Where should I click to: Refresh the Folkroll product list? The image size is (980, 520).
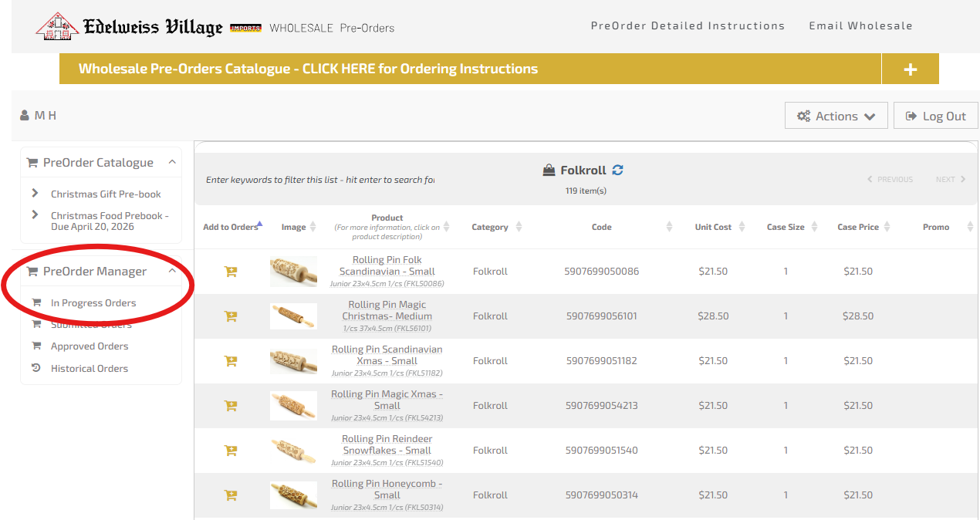617,171
